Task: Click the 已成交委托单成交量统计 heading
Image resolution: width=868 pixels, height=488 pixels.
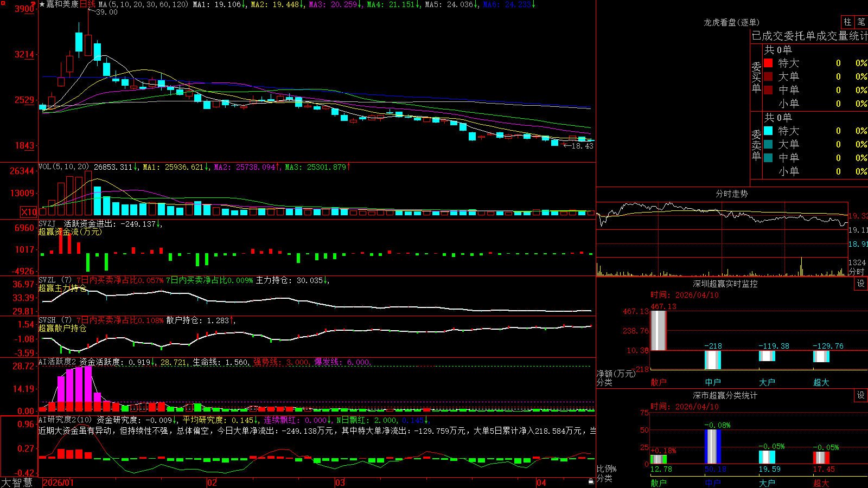Action: 809,36
